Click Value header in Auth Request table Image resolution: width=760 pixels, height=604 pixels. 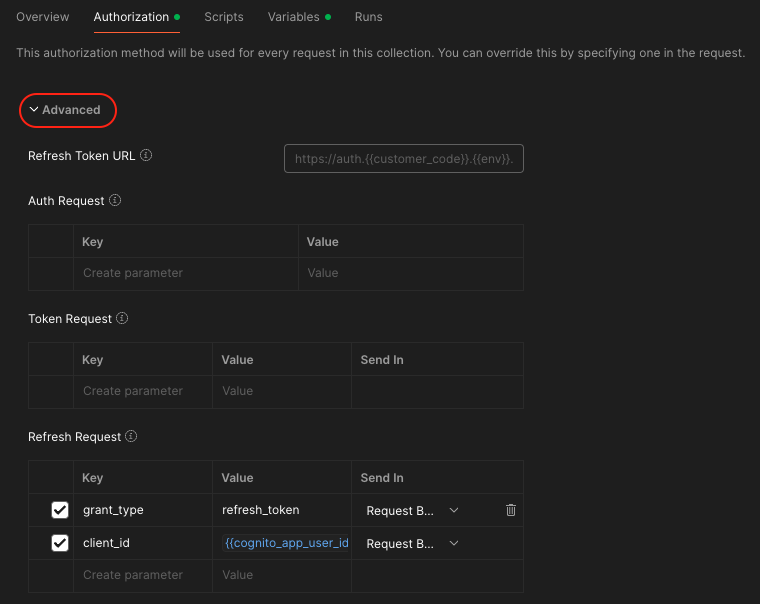pyautogui.click(x=322, y=241)
